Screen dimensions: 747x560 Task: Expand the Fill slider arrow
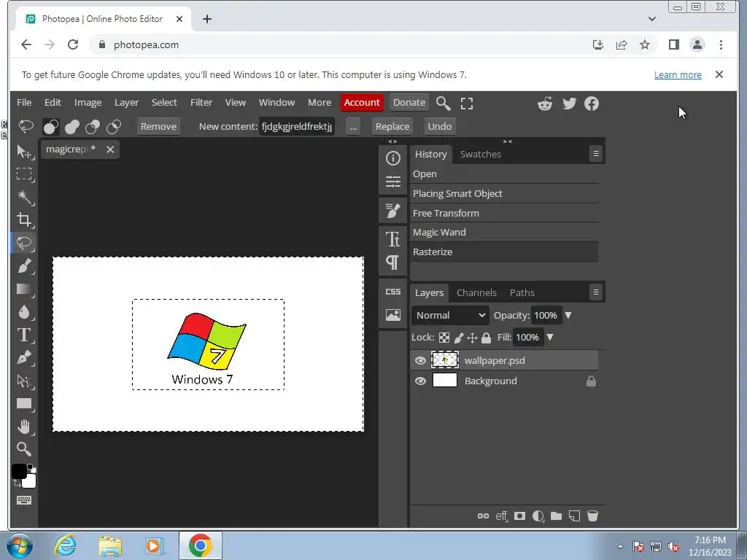pyautogui.click(x=550, y=337)
